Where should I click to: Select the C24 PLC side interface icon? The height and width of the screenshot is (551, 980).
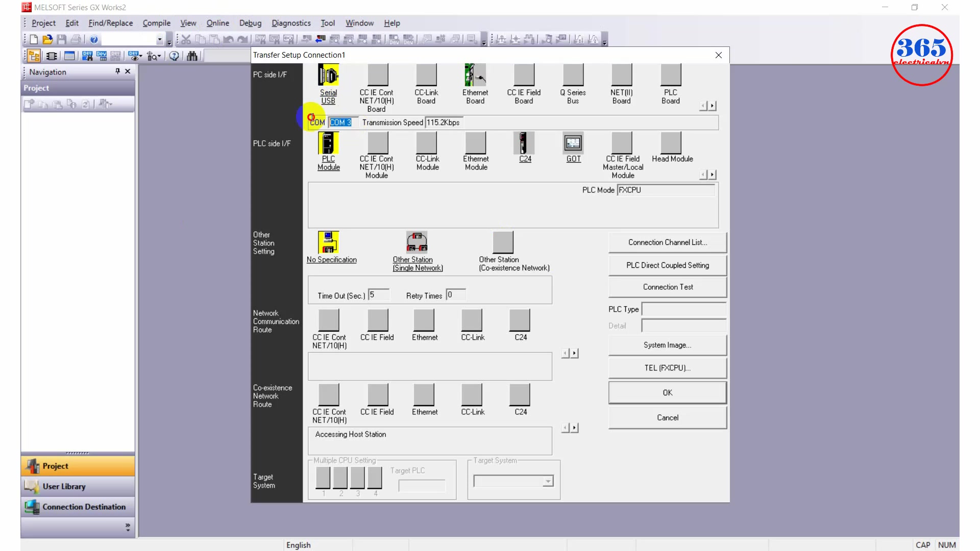click(524, 143)
